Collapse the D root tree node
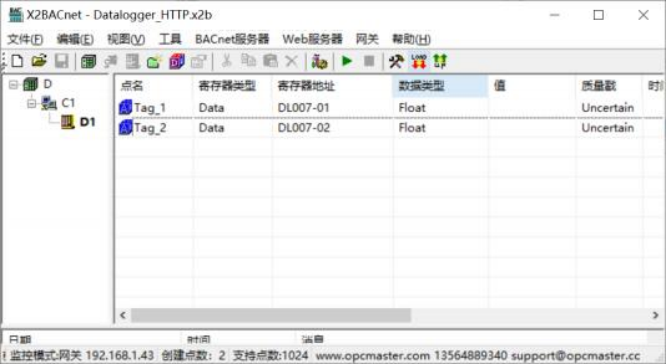This screenshot has height=364, width=667. pyautogui.click(x=14, y=85)
